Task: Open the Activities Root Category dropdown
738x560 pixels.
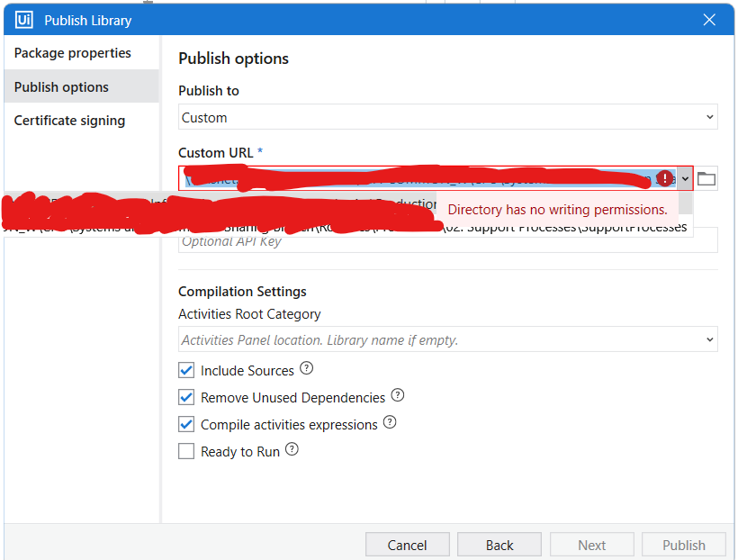Action: [x=710, y=339]
